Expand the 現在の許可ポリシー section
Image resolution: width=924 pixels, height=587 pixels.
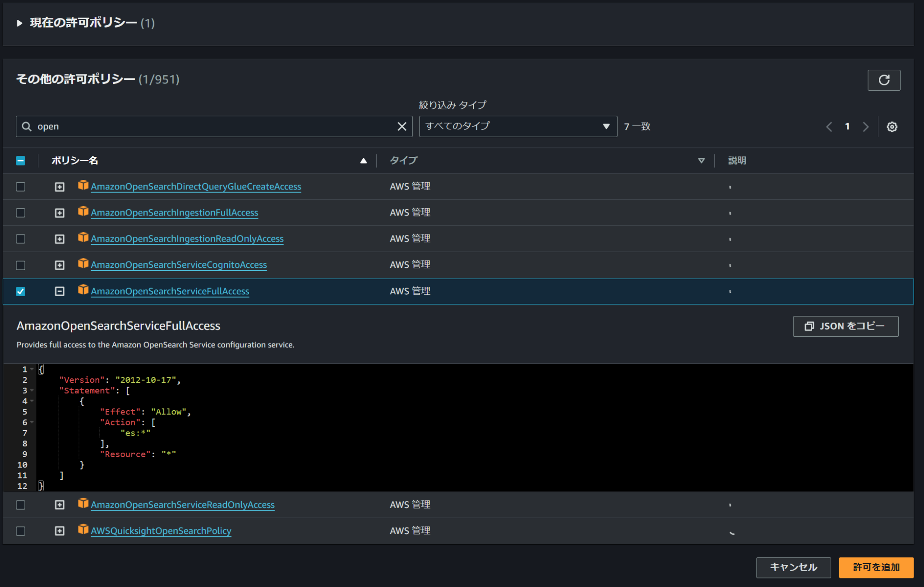[x=19, y=23]
